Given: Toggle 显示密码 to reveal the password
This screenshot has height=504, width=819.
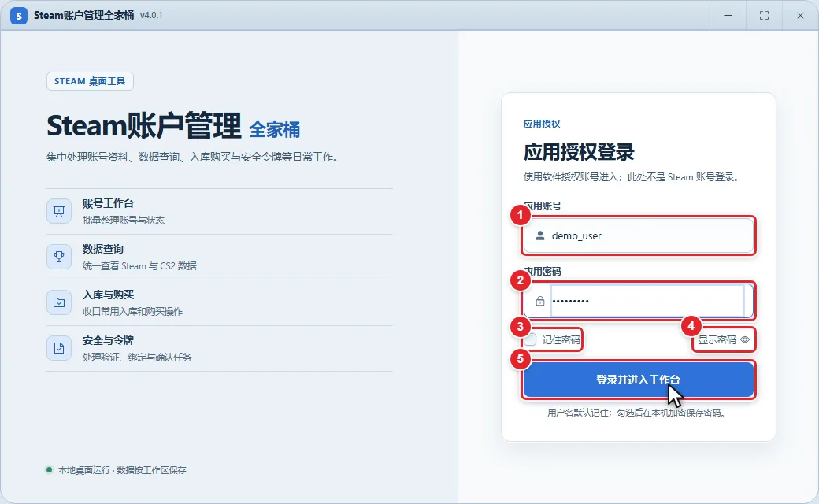Looking at the screenshot, I should tap(724, 340).
